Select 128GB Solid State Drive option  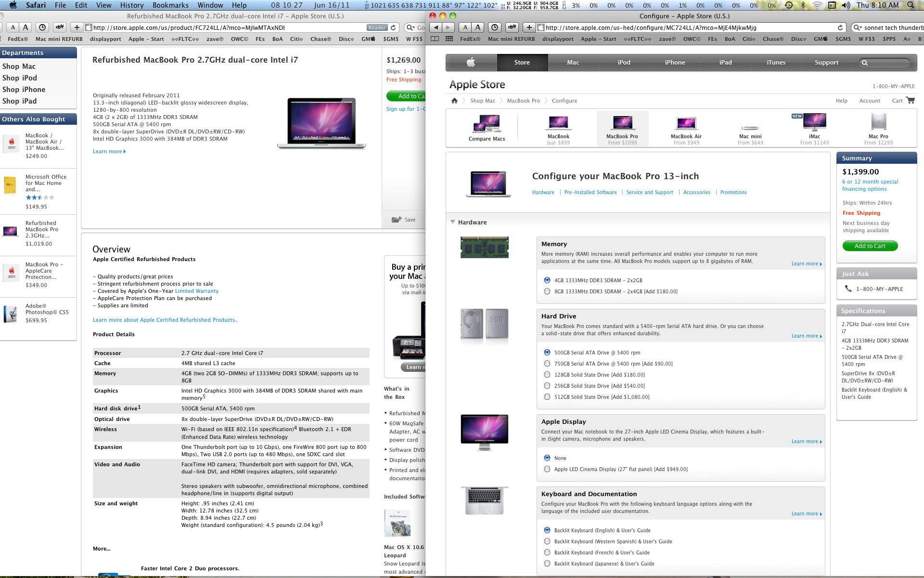[x=547, y=374]
